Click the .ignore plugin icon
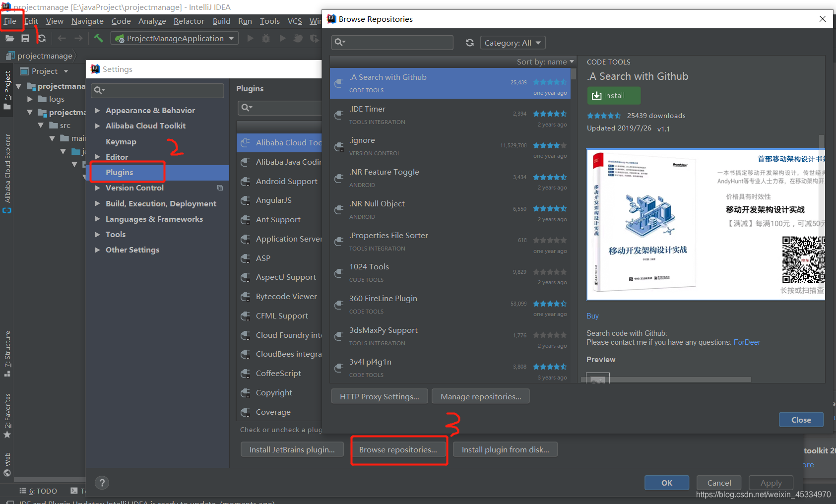Screen dimensions: 836x504 [x=339, y=146]
